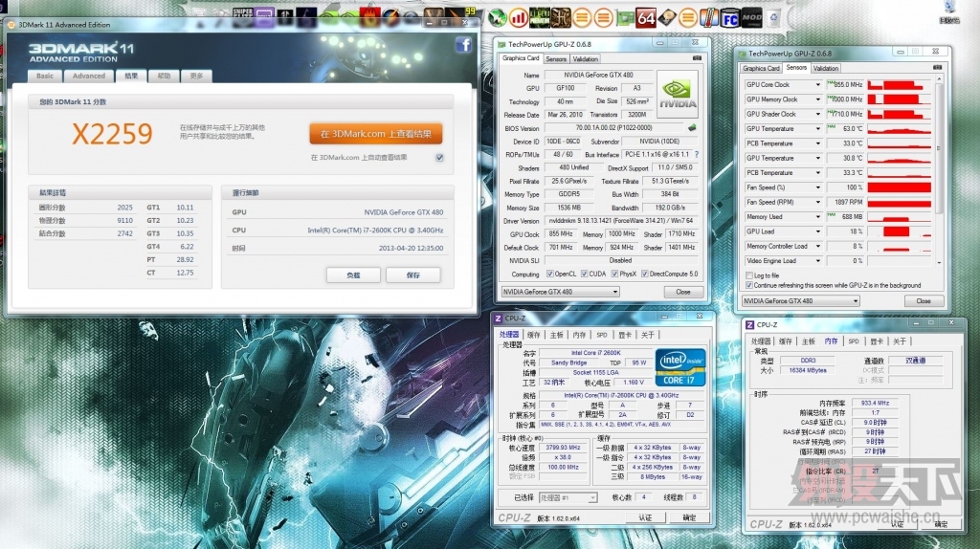The width and height of the screenshot is (980, 549).
Task: Click the Intel Core i7 logo in CPU-Z
Action: tap(680, 367)
